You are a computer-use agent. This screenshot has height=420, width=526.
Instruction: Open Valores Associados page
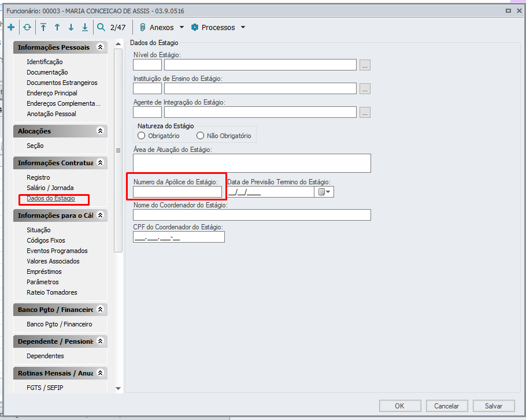click(x=53, y=261)
